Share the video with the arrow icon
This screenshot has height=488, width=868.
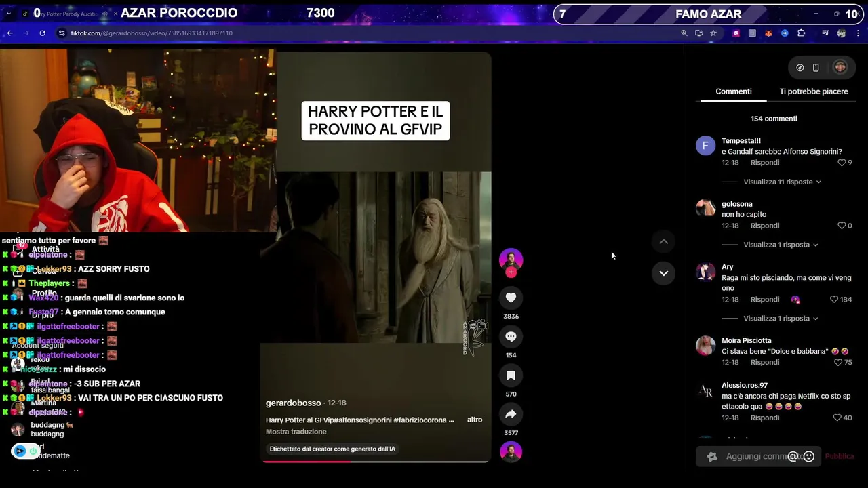(511, 414)
